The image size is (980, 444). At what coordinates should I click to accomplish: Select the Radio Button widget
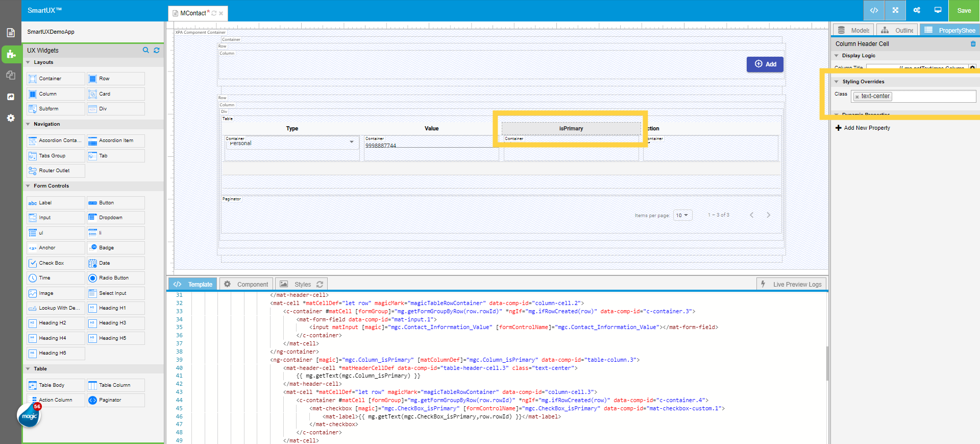(115, 278)
